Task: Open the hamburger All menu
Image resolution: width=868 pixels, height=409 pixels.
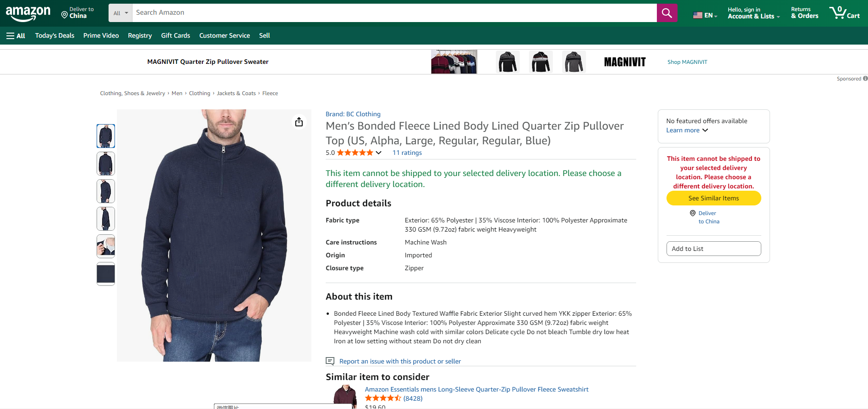Action: click(x=16, y=36)
